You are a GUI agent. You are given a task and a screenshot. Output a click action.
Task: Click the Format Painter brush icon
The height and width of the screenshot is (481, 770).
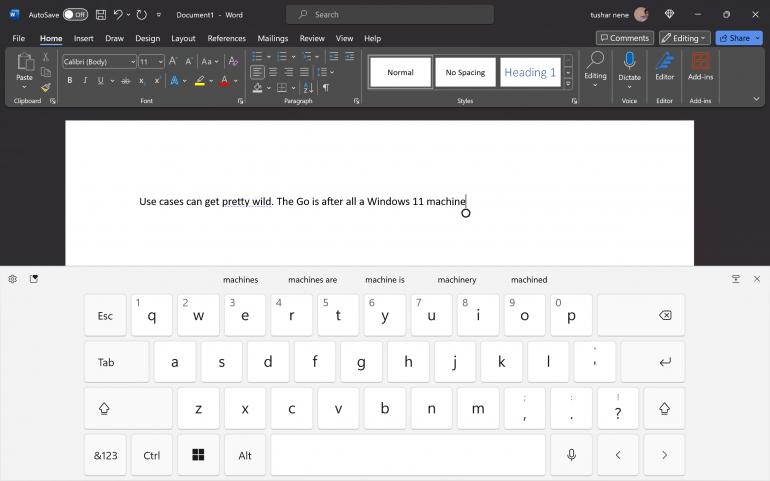coord(45,87)
